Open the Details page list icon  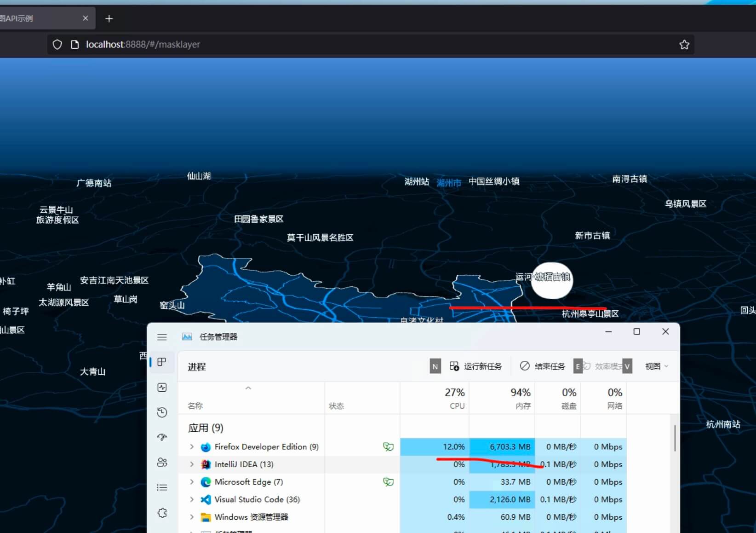(x=162, y=487)
